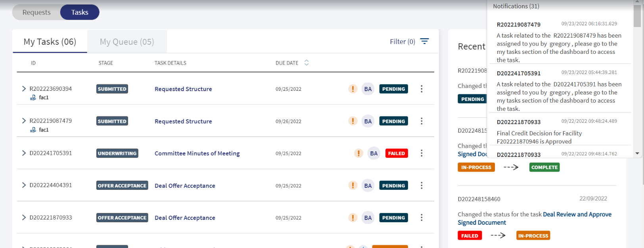
Task: Click fac1 label under R202223690394
Action: pos(44,97)
